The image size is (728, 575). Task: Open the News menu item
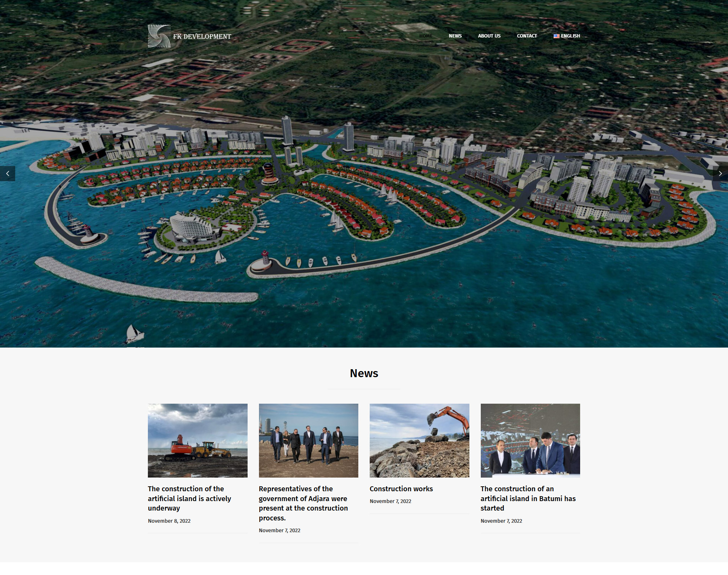[x=455, y=36]
